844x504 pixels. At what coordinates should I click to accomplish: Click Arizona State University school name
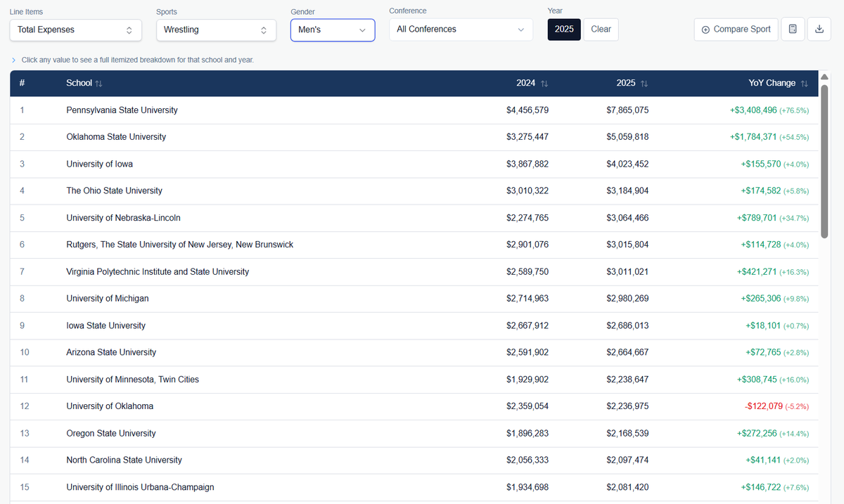point(111,352)
